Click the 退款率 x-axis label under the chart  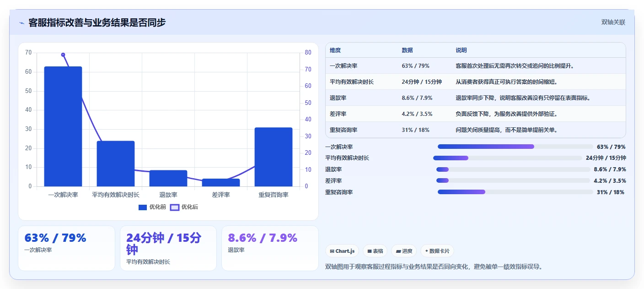[168, 195]
